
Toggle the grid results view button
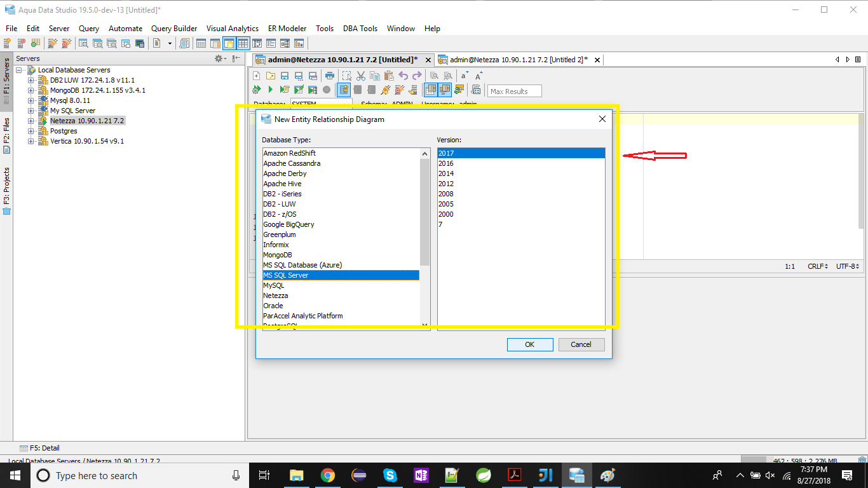(x=431, y=90)
